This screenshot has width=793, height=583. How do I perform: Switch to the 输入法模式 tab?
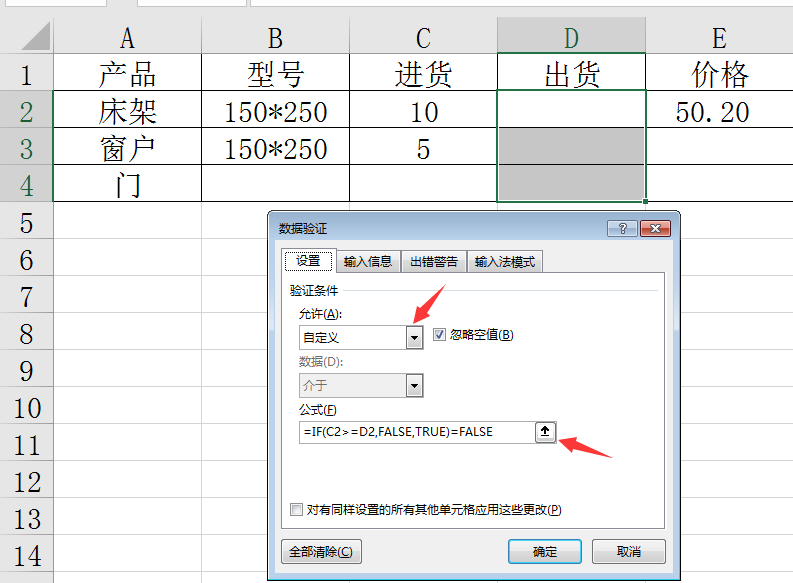pos(504,261)
